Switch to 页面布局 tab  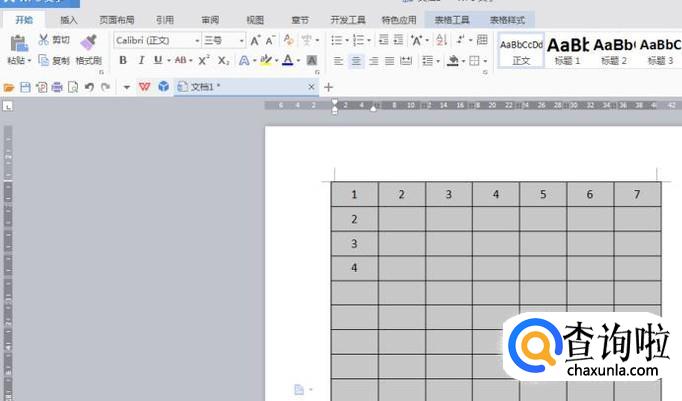coord(117,20)
